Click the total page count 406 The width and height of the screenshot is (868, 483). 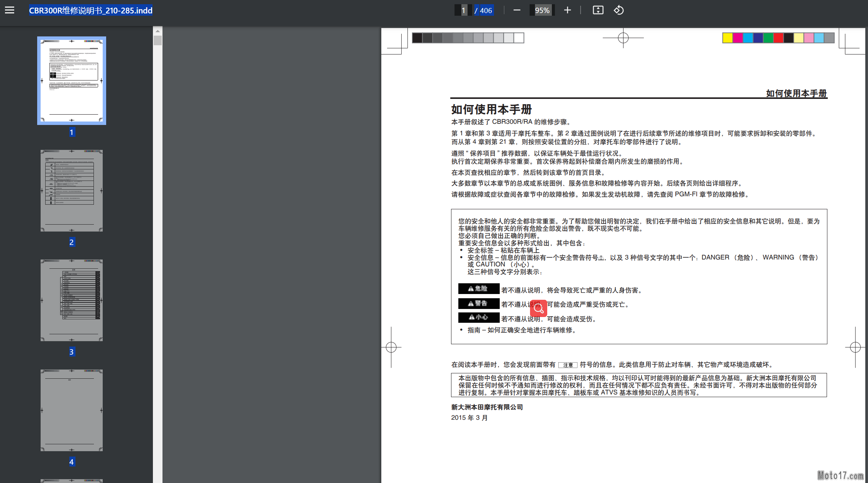tap(486, 10)
